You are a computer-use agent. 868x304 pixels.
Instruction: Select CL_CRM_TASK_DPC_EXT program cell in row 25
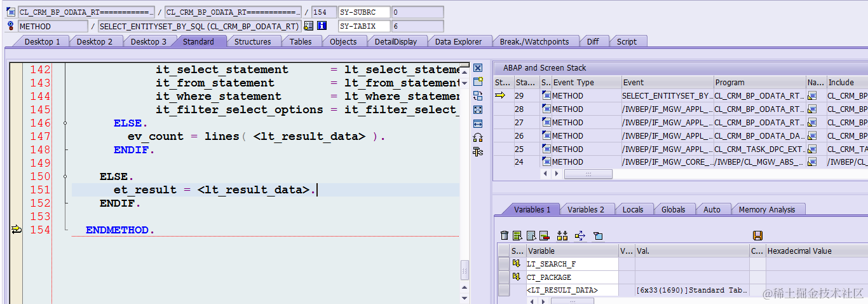click(759, 149)
